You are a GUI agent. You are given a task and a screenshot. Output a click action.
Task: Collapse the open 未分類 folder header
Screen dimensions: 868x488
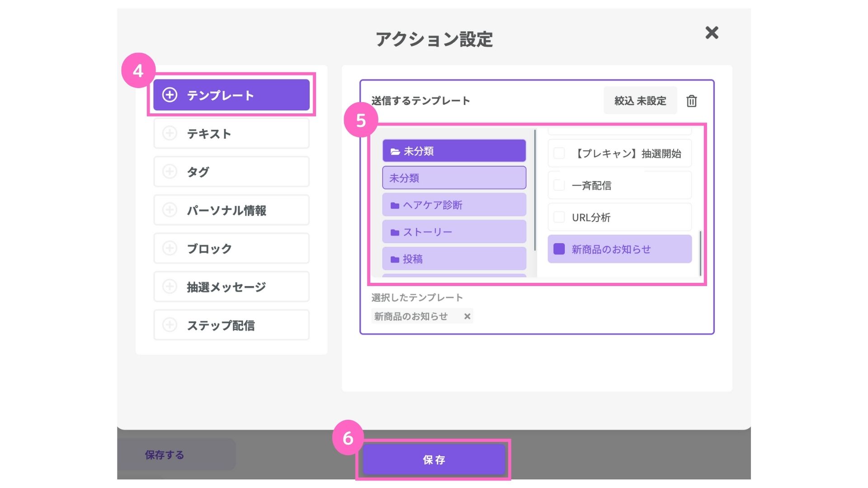[x=454, y=151]
